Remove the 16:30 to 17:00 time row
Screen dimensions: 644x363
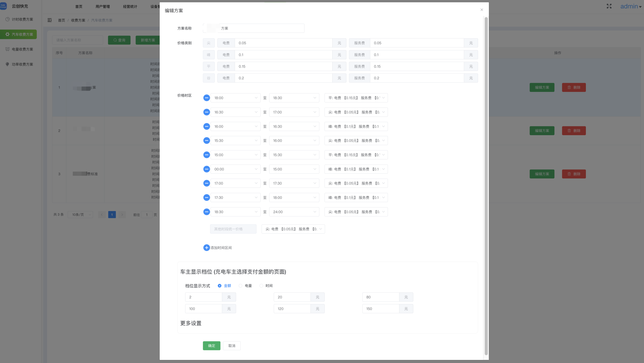click(x=207, y=112)
